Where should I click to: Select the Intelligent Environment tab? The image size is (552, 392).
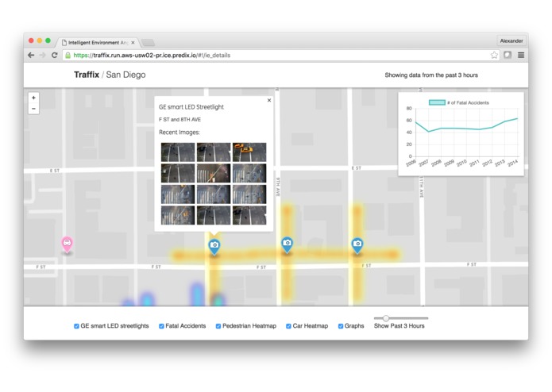pyautogui.click(x=97, y=43)
